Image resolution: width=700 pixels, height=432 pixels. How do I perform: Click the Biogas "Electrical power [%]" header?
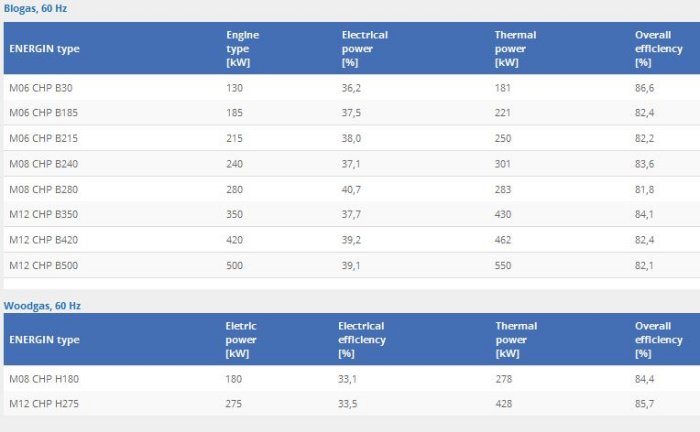pos(364,48)
